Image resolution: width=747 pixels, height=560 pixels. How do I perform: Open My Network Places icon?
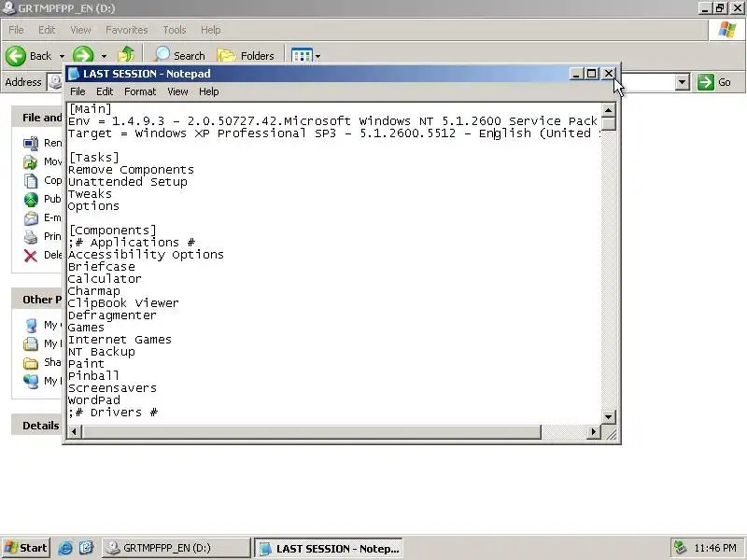click(x=31, y=381)
